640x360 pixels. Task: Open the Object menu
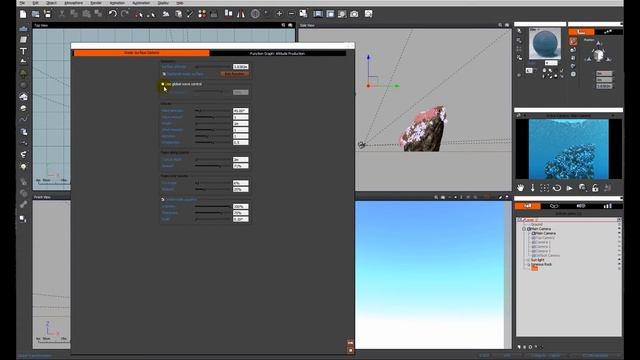point(51,3)
